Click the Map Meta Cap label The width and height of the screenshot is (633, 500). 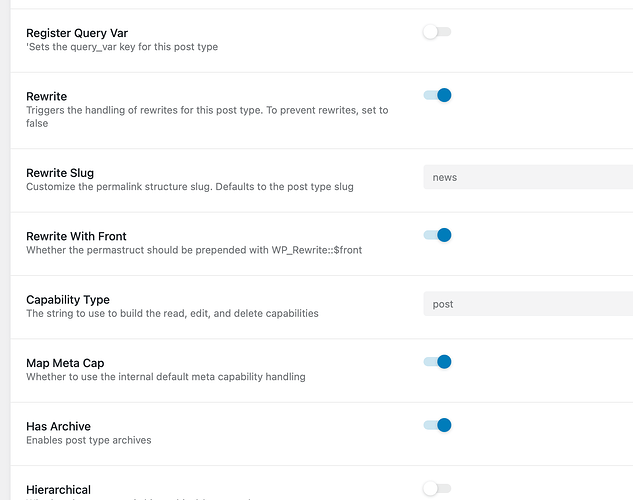click(65, 363)
